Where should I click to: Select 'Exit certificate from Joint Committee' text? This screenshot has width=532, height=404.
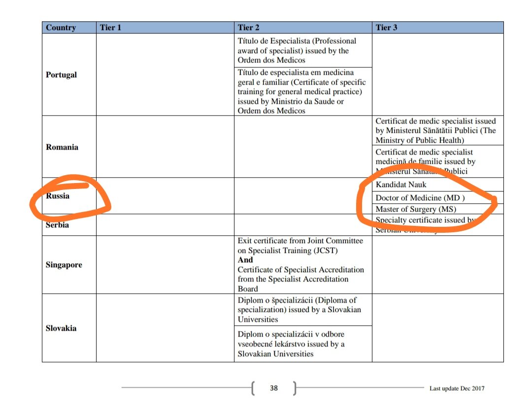300,241
